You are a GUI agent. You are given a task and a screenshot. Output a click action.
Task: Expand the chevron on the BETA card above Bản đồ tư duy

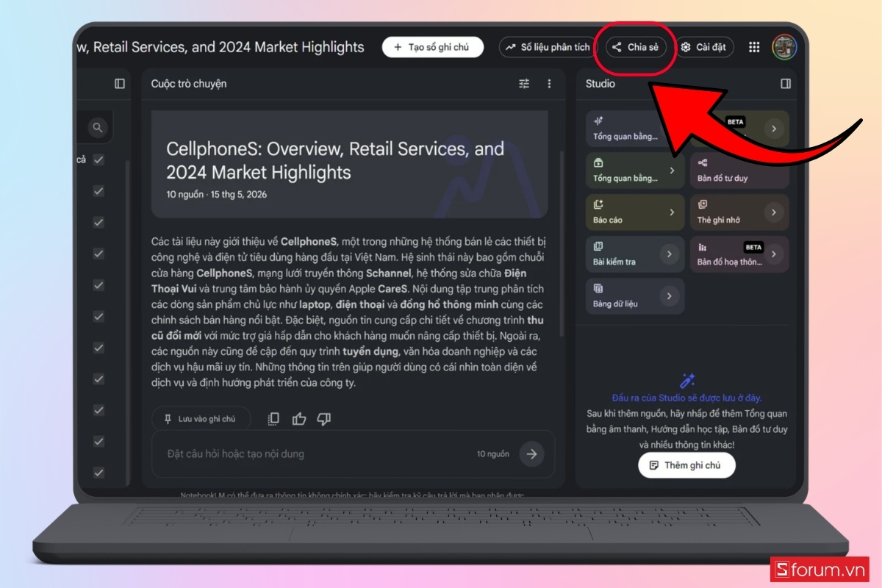[774, 129]
